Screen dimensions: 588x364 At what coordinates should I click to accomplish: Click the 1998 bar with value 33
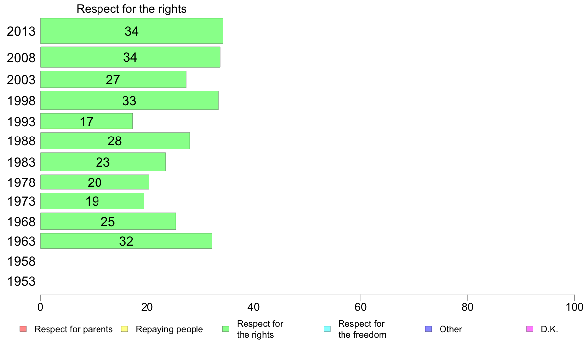point(129,100)
